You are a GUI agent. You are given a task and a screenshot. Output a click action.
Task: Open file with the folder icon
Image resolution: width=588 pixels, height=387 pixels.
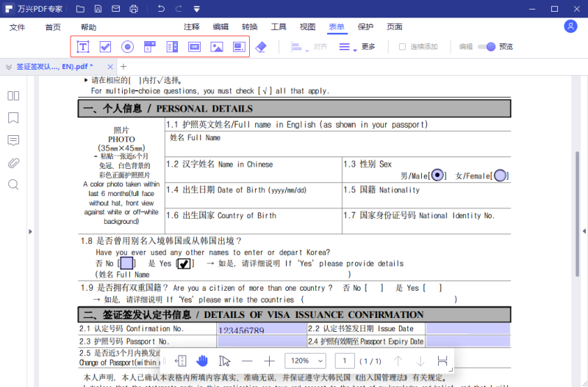point(80,9)
